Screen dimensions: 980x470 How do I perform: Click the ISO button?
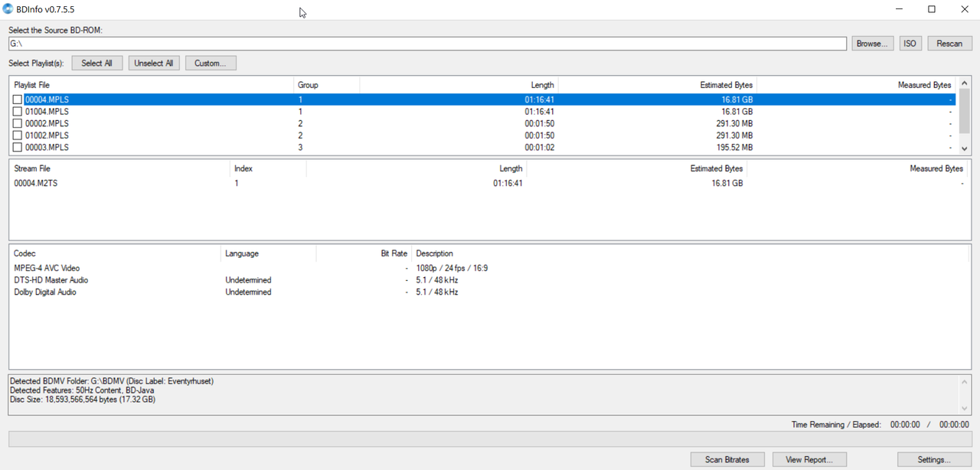coord(910,44)
